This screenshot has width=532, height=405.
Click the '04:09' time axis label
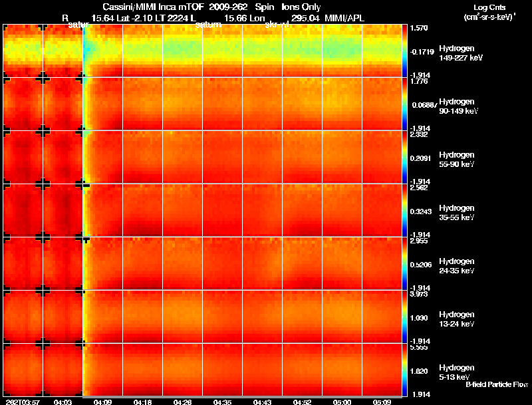pos(102,402)
